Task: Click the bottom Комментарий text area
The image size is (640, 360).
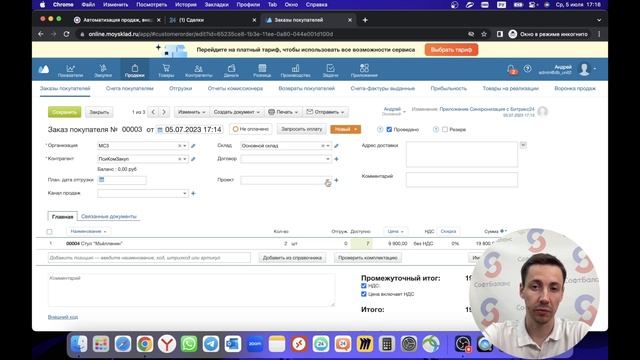Action: (191, 290)
